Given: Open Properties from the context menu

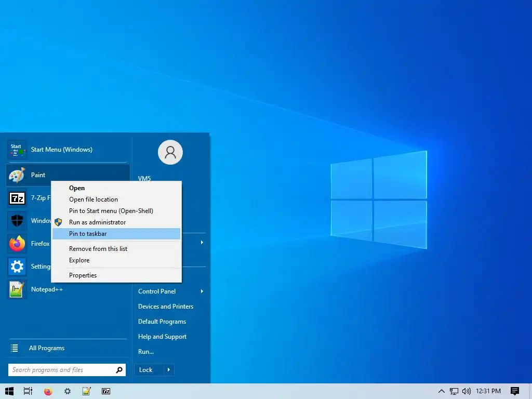Looking at the screenshot, I should (116, 275).
